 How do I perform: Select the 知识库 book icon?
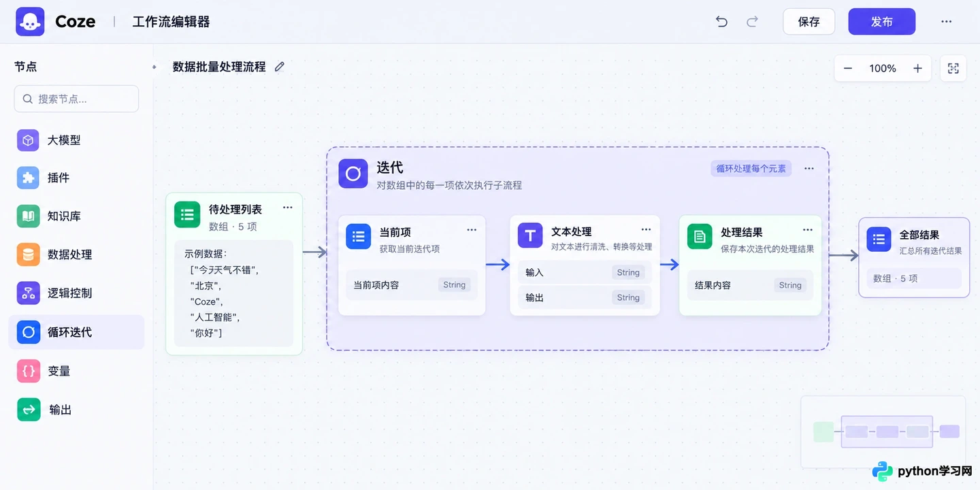pyautogui.click(x=28, y=216)
